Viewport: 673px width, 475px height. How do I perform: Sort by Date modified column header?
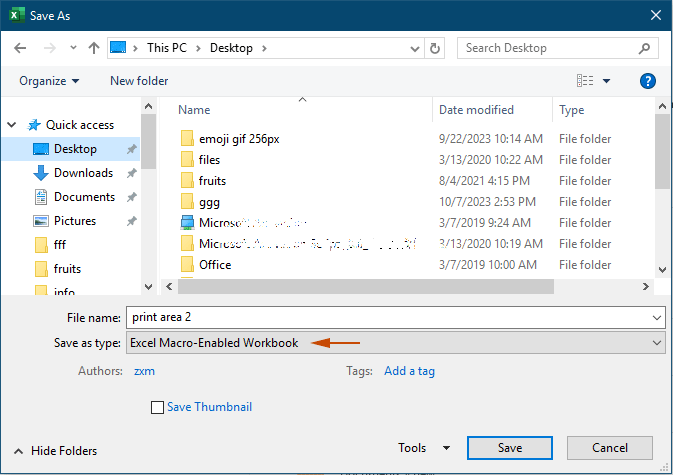[x=476, y=110]
